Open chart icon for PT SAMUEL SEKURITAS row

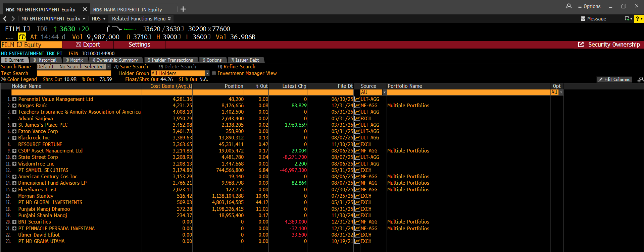point(357,170)
